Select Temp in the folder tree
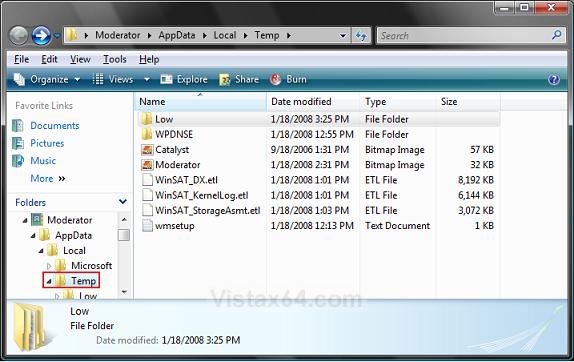The width and height of the screenshot is (574, 362). (83, 281)
